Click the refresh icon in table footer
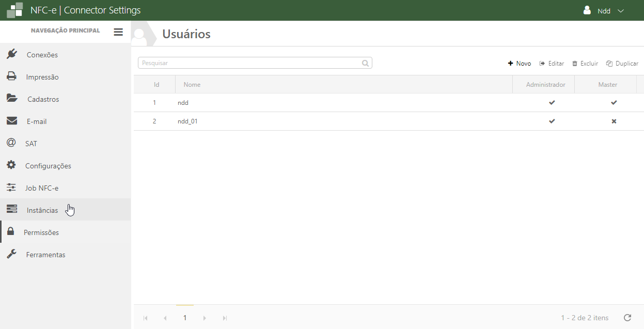 click(627, 318)
